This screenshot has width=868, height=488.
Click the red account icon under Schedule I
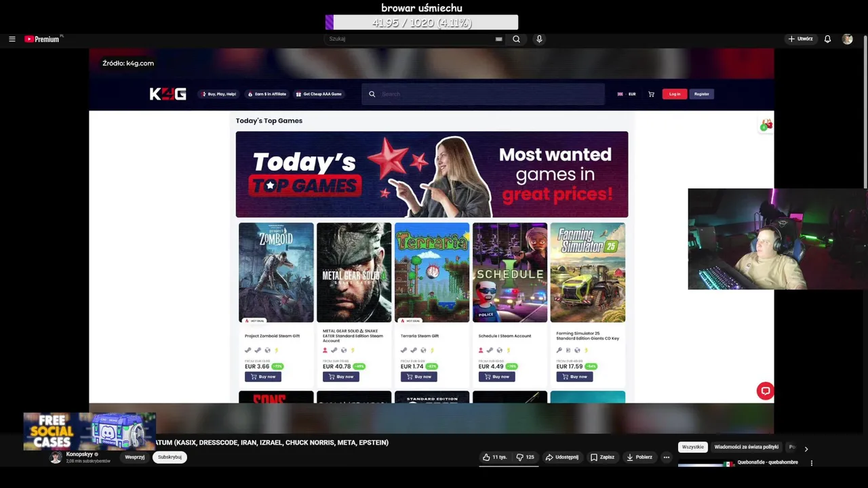click(481, 350)
